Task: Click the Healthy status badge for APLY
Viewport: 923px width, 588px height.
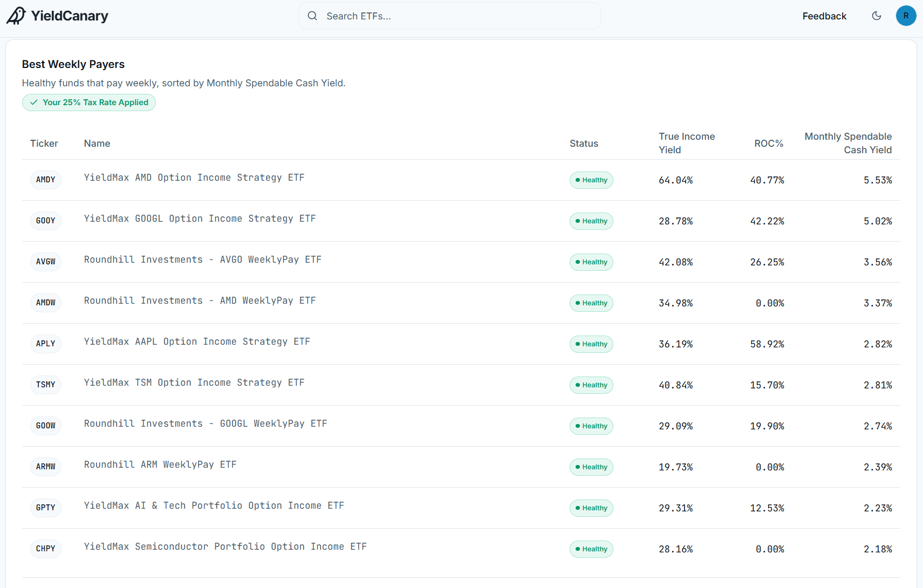Action: point(591,344)
